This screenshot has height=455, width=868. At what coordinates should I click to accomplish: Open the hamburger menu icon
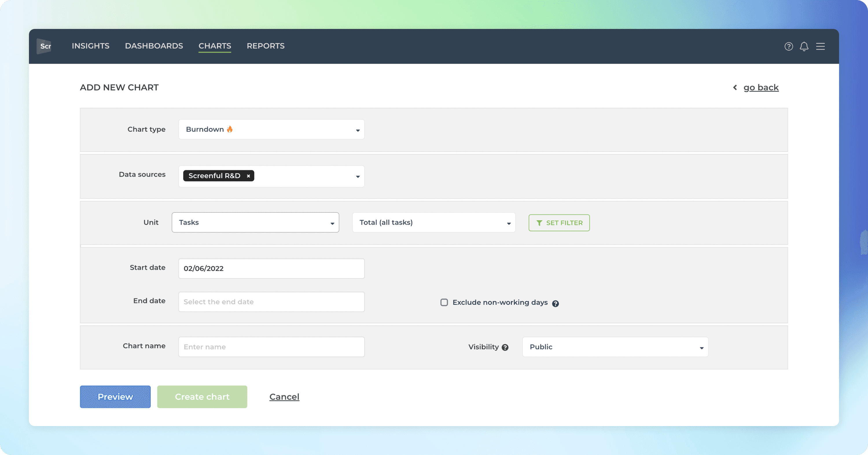(x=820, y=46)
